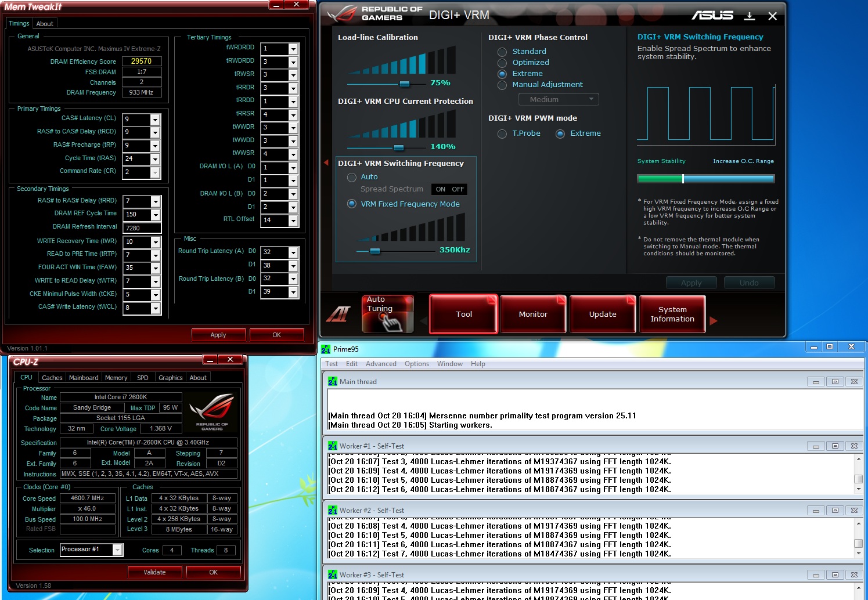Select Manual Adjustment phase control

502,85
